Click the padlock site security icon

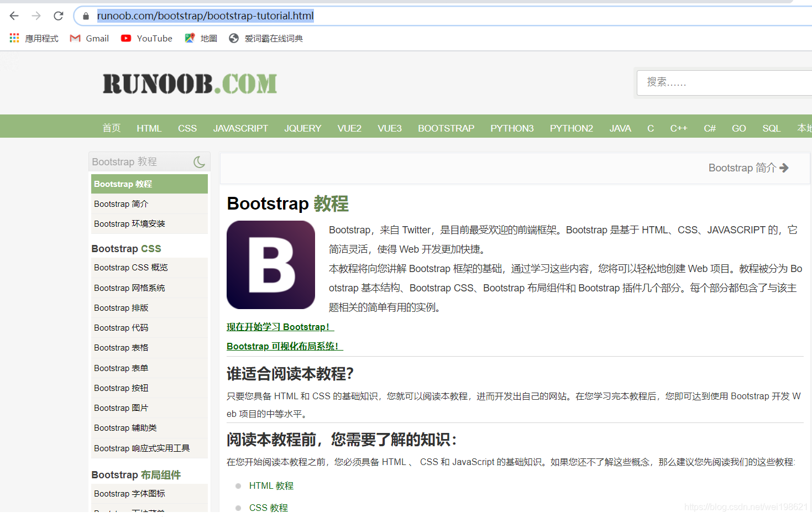coord(86,16)
